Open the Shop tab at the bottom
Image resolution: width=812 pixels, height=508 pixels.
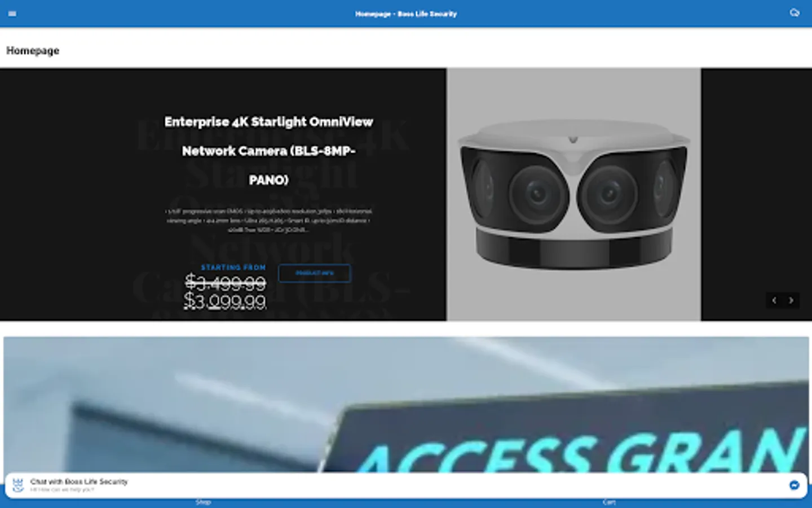click(203, 502)
